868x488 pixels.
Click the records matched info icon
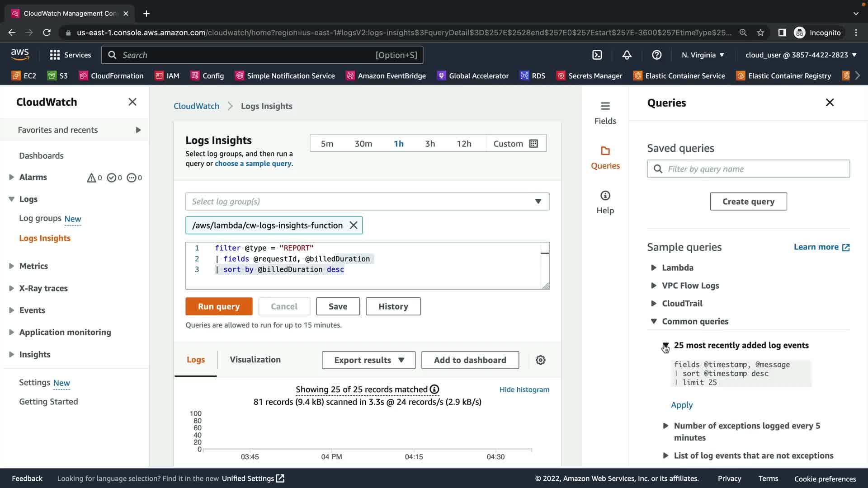pos(434,389)
